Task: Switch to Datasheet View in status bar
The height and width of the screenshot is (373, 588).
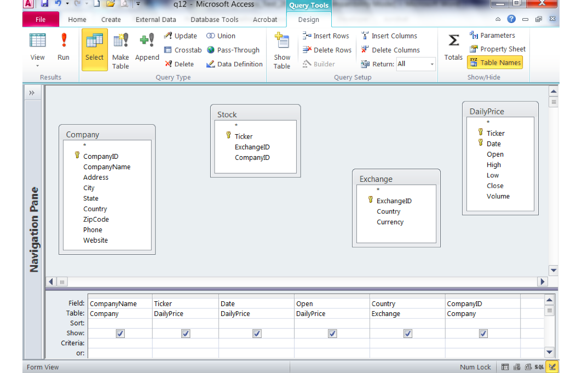Action: pos(505,367)
